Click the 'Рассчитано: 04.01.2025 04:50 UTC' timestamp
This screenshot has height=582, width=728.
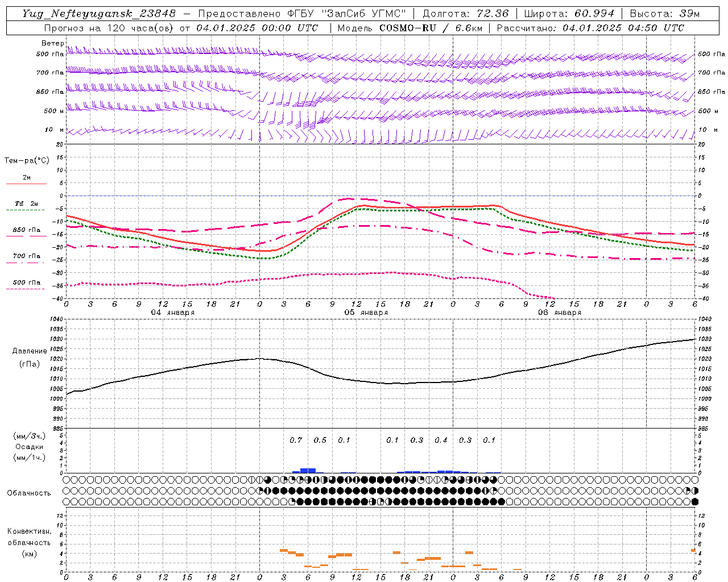point(590,28)
